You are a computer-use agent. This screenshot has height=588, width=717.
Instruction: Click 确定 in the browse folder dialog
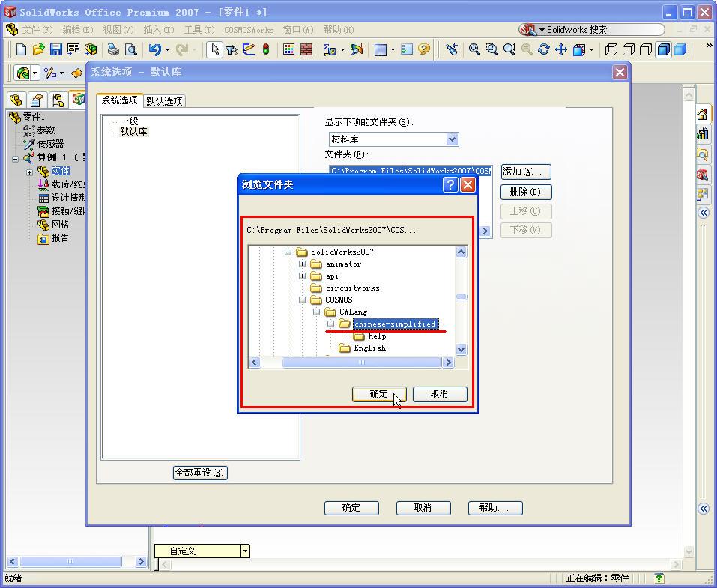point(379,394)
